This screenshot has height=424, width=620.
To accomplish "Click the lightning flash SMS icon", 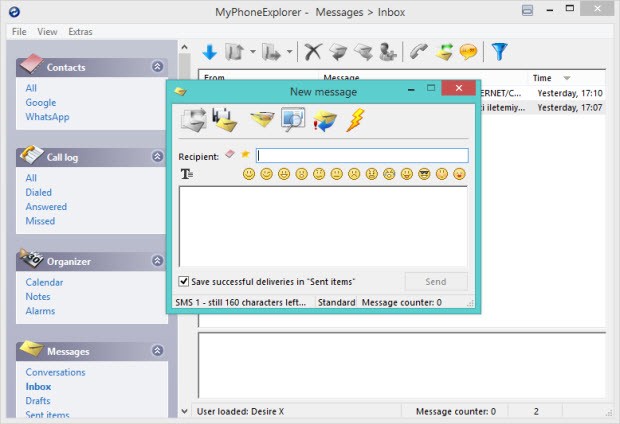I will (x=355, y=120).
